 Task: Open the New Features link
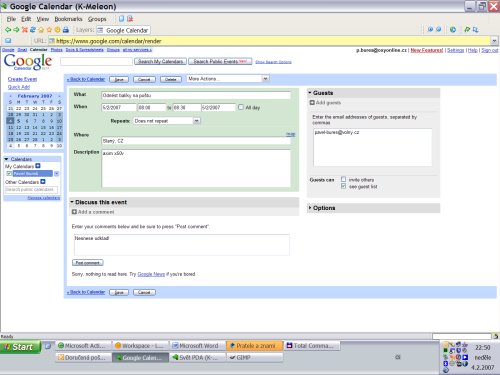pos(427,50)
